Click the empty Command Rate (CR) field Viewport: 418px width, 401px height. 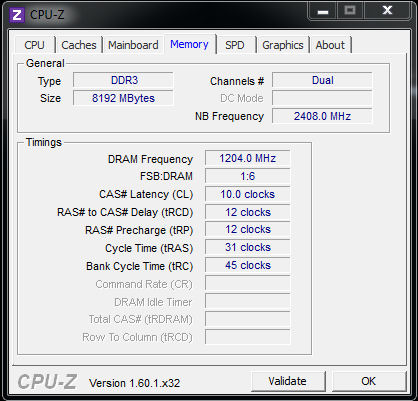247,284
